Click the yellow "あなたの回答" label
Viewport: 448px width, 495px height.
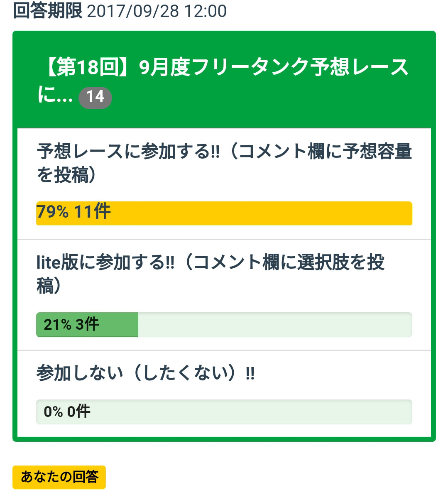click(59, 477)
